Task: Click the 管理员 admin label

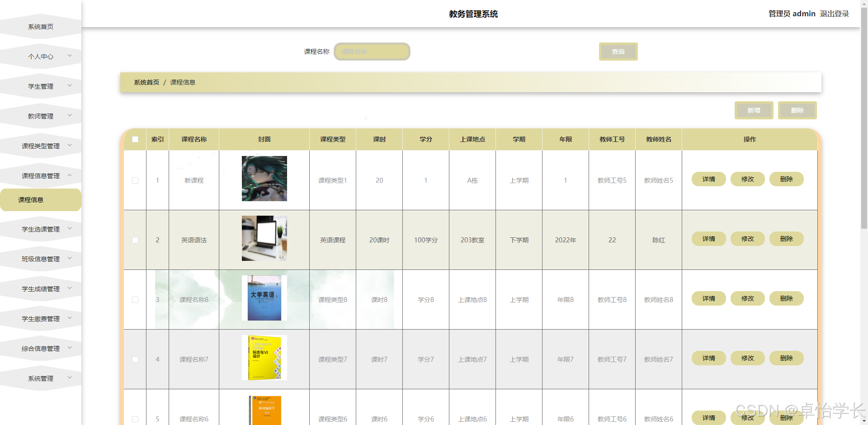Action: pyautogui.click(x=792, y=14)
